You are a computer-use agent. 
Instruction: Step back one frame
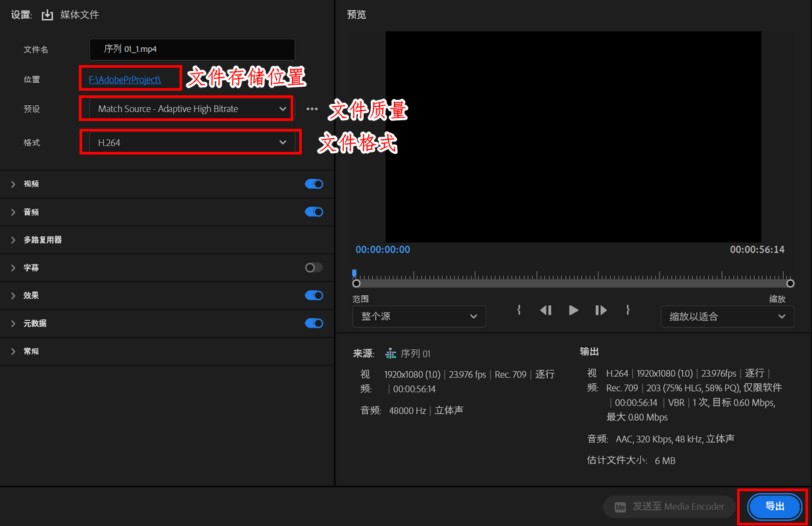(x=546, y=310)
